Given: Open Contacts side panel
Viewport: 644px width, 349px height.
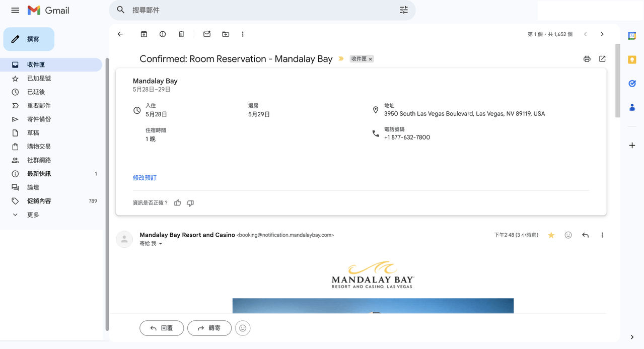Looking at the screenshot, I should click(x=632, y=107).
